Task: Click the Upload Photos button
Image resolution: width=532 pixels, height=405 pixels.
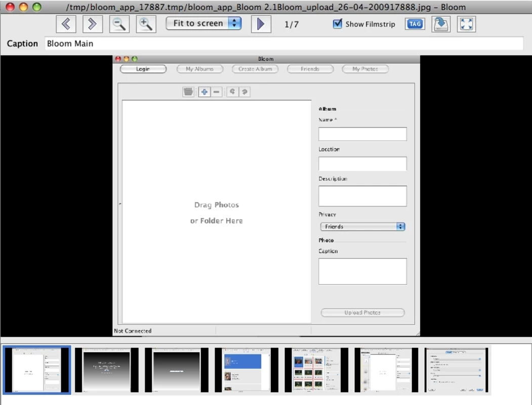Action: (362, 312)
